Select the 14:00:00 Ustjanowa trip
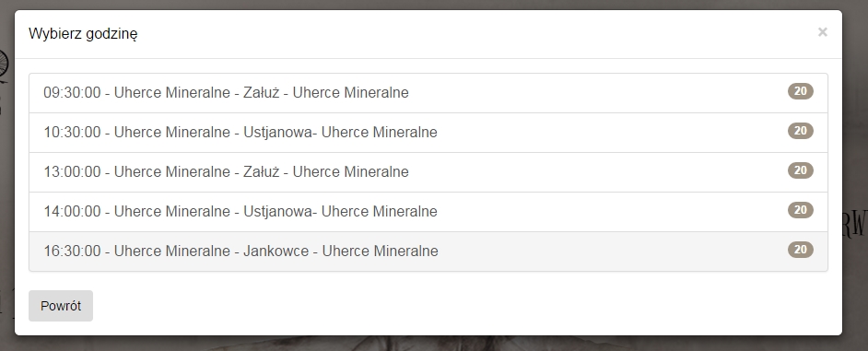868x351 pixels. tap(428, 212)
